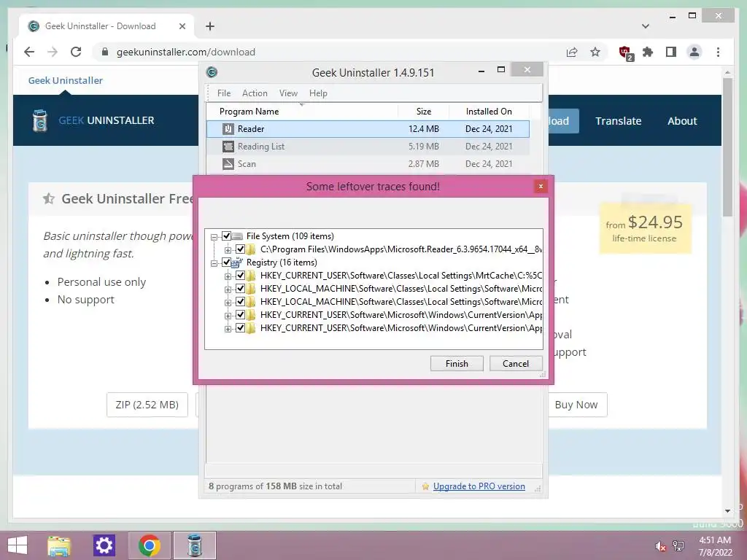The height and width of the screenshot is (560, 747).
Task: Open the File menu in Geek Uninstaller
Action: (223, 93)
